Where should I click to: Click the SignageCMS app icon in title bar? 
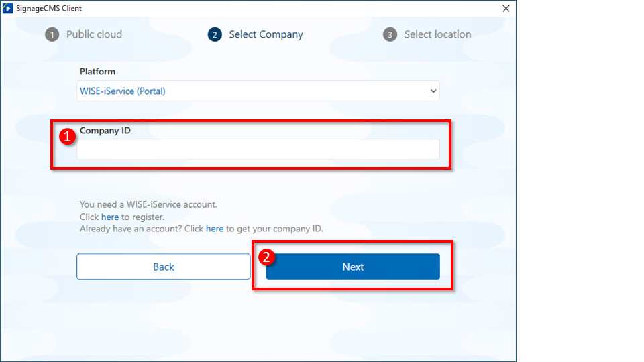point(8,8)
